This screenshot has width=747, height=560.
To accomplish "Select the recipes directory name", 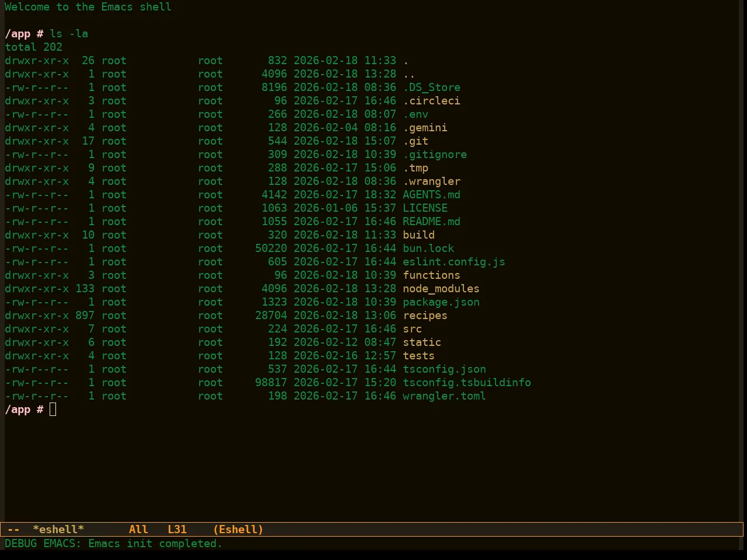I will coord(425,316).
